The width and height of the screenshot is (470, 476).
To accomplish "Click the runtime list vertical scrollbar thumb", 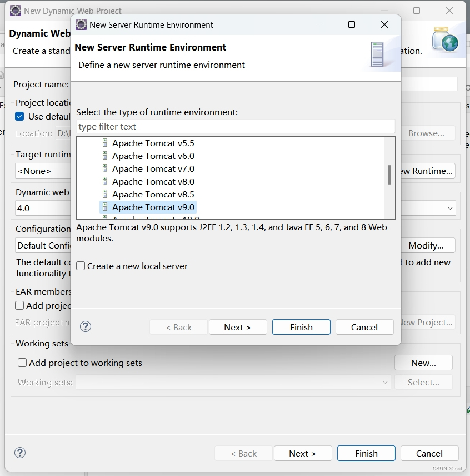I will pos(389,175).
